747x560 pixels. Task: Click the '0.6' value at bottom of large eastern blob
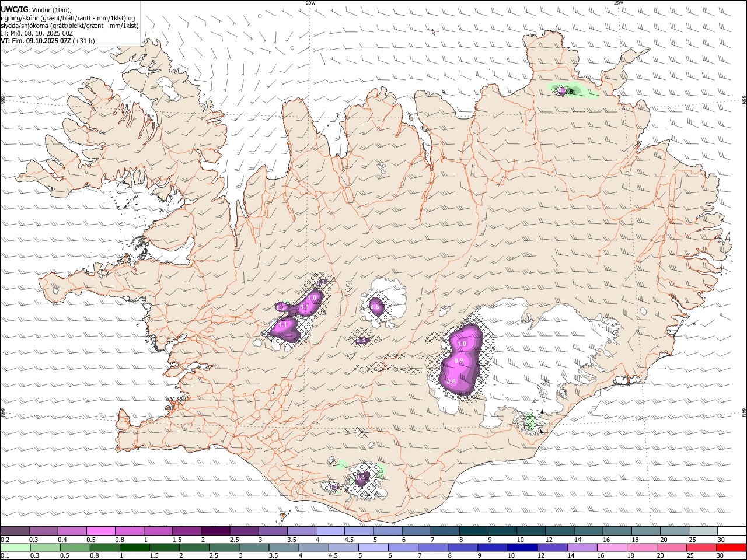[451, 382]
